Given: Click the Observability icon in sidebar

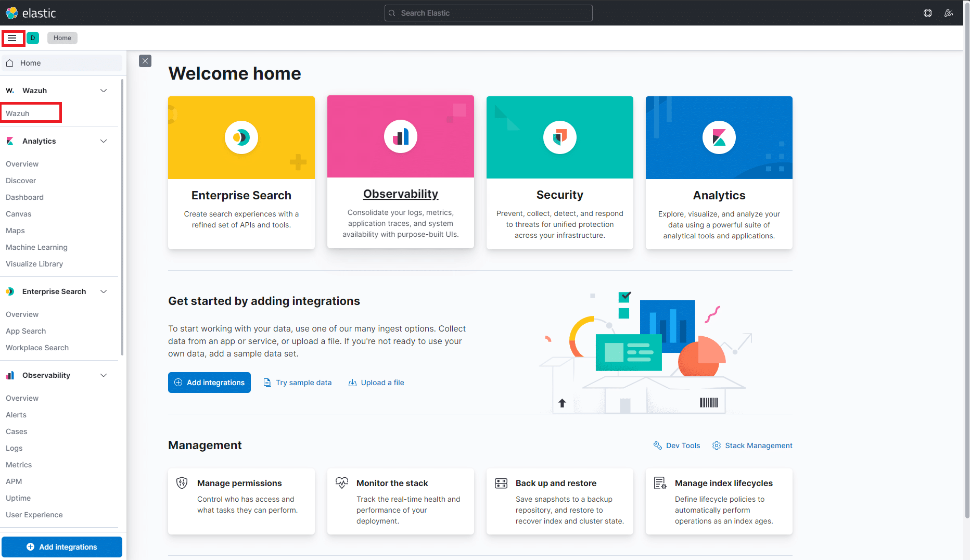Looking at the screenshot, I should [10, 375].
